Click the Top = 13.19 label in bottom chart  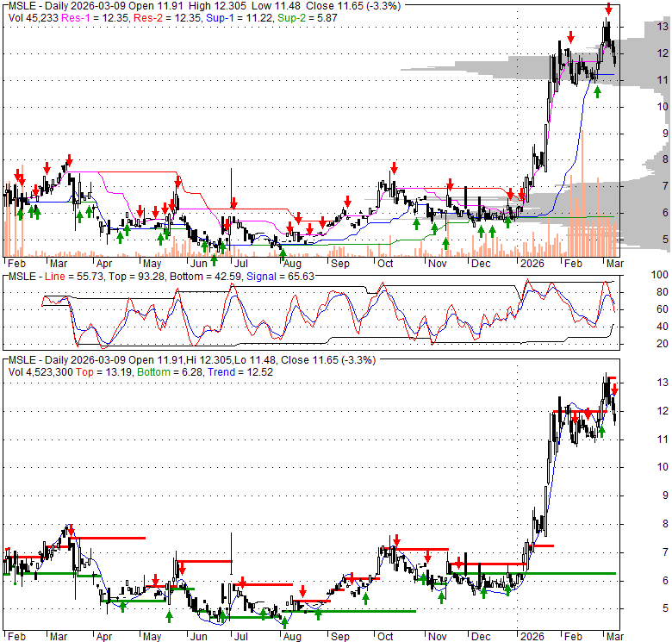(104, 372)
